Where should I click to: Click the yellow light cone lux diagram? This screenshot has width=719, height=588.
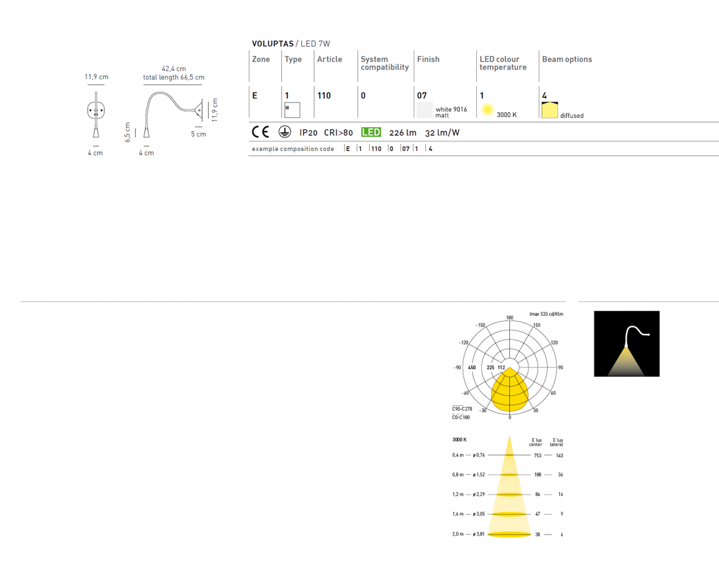pos(509,487)
